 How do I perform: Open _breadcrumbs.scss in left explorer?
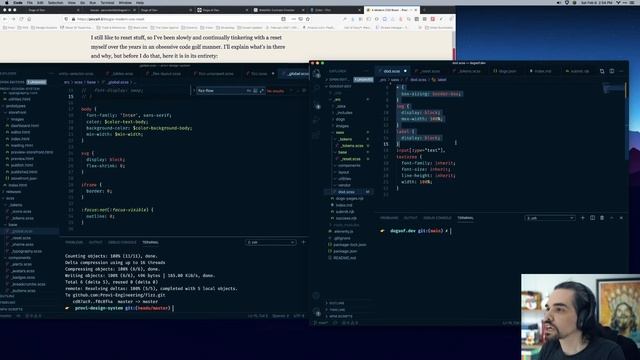coord(28,284)
